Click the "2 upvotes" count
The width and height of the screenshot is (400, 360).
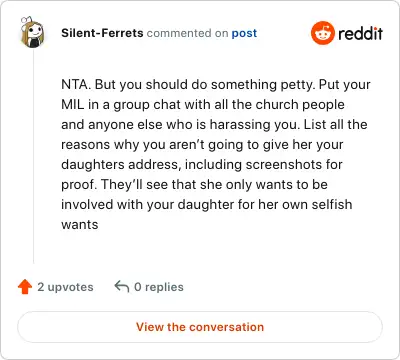click(x=65, y=287)
